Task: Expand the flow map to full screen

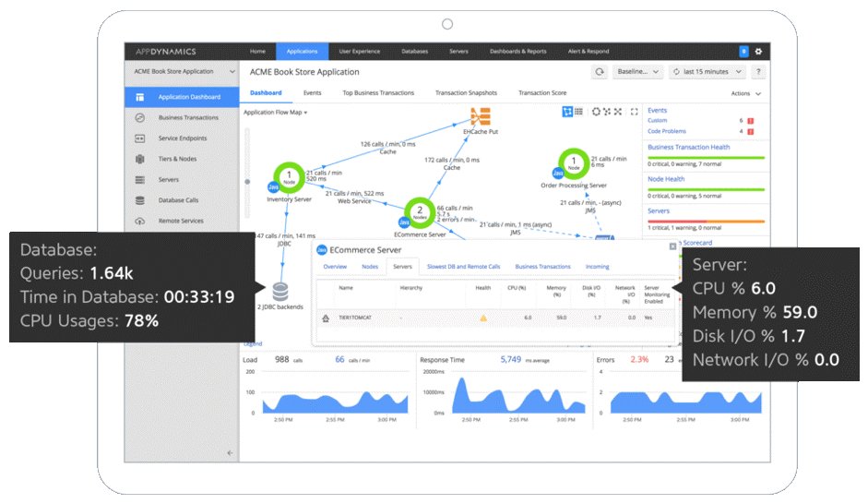Action: (635, 112)
